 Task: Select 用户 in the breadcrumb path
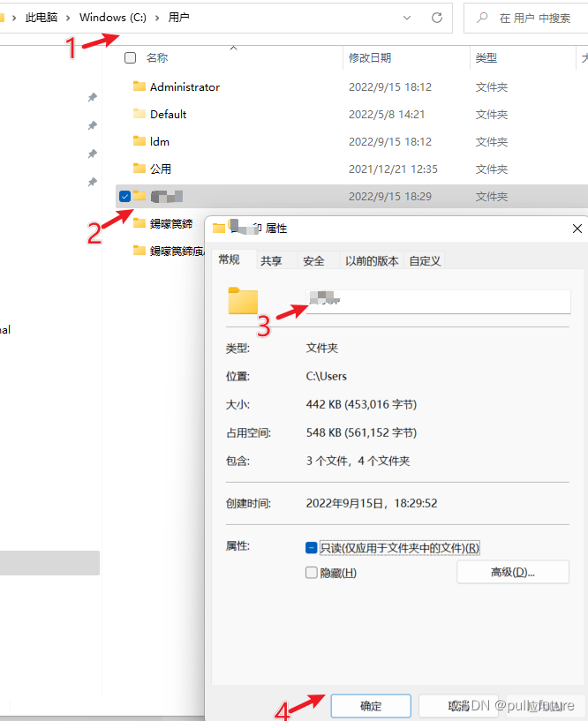pos(178,18)
